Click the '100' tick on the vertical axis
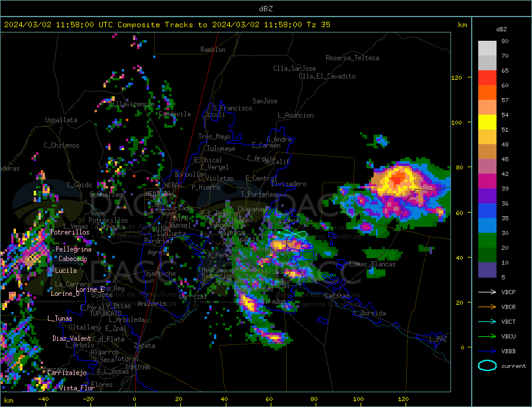This screenshot has width=532, height=407. tap(457, 122)
